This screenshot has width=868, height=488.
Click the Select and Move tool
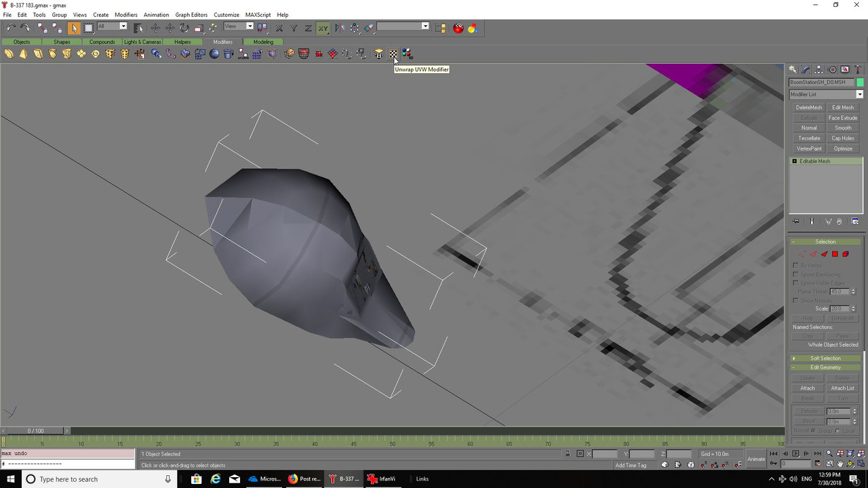pos(155,28)
